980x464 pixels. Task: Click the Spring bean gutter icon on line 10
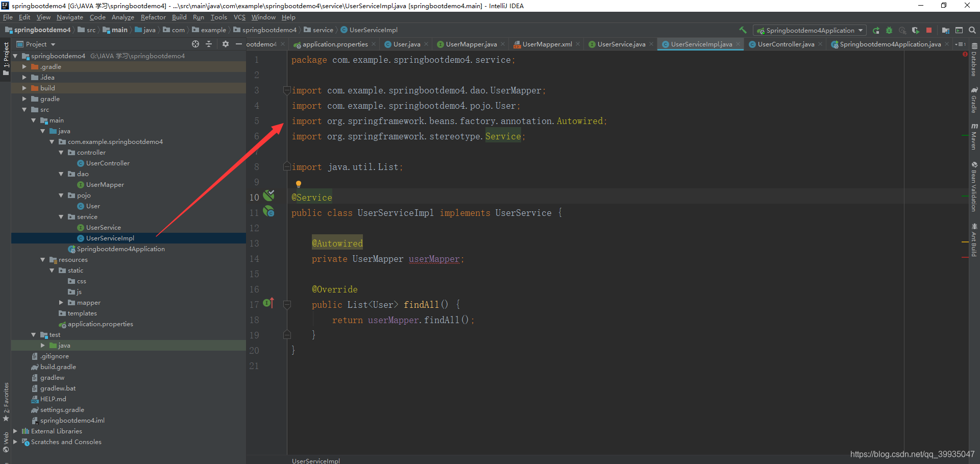pos(269,196)
